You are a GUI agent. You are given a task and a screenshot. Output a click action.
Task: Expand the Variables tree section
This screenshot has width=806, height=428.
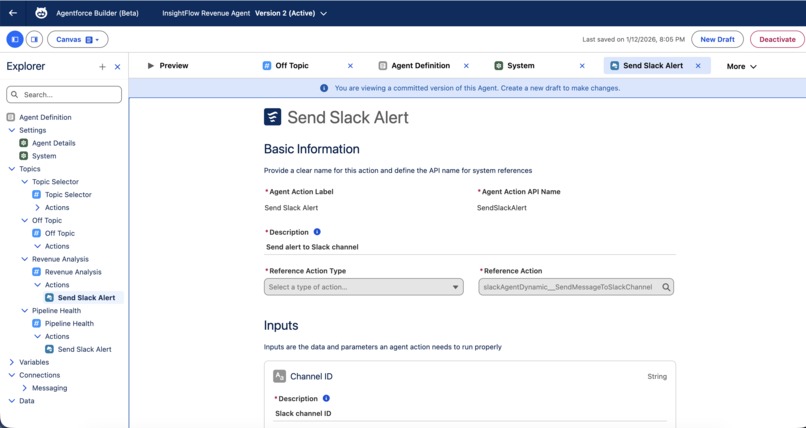tap(12, 362)
